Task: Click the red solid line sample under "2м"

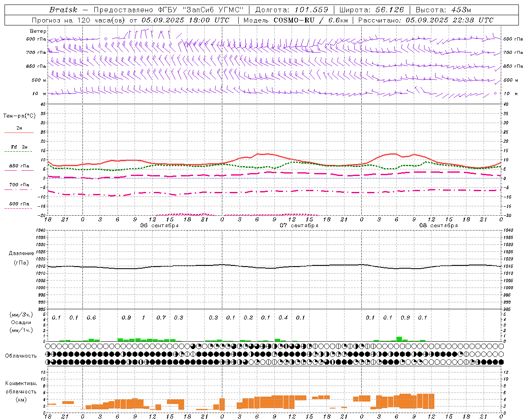Action: pyautogui.click(x=19, y=132)
